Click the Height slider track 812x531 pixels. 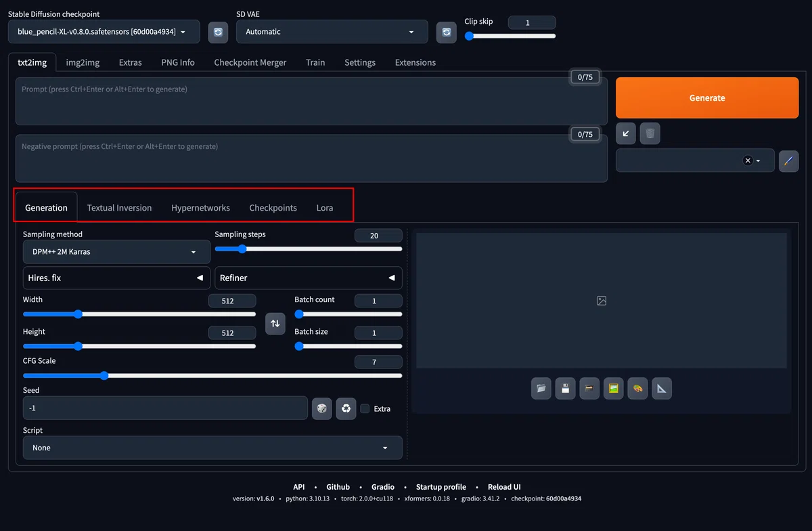click(139, 346)
